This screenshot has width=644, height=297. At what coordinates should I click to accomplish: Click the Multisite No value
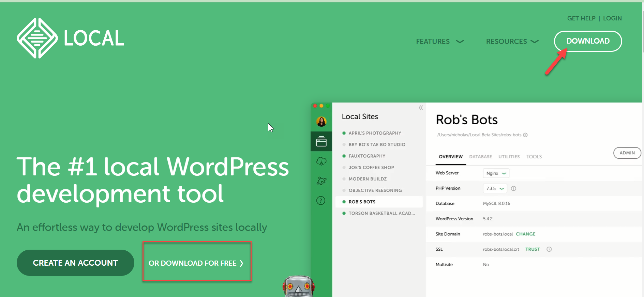[486, 265]
